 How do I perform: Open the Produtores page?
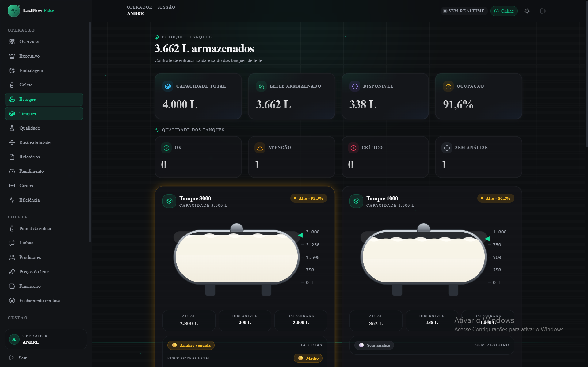(44, 257)
